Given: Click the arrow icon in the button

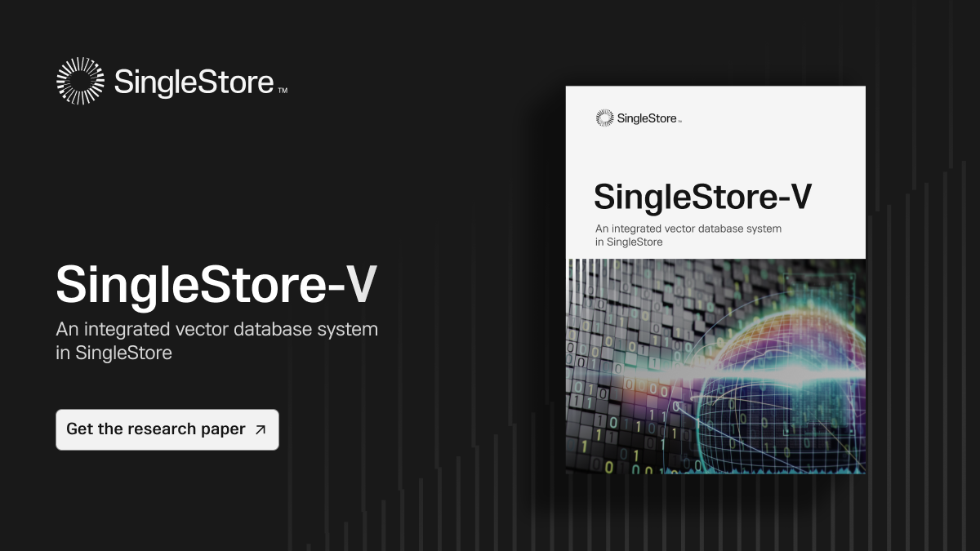Looking at the screenshot, I should tap(261, 429).
